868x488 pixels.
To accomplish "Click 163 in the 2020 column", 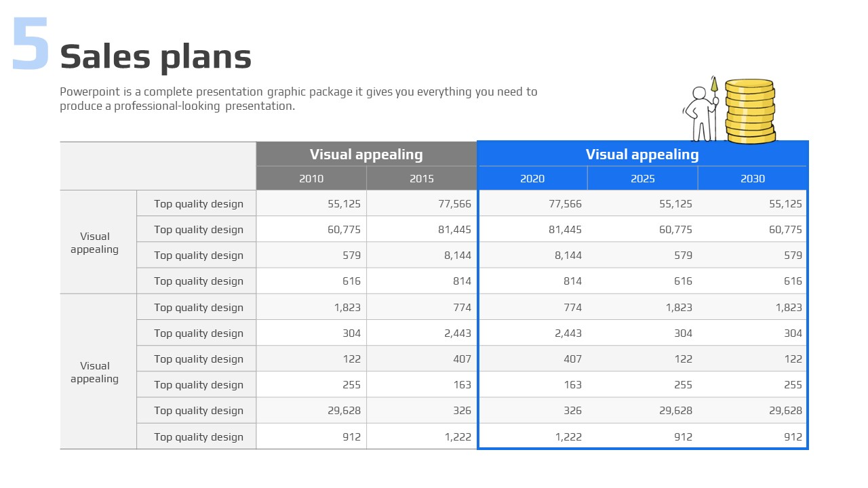I will (x=572, y=384).
